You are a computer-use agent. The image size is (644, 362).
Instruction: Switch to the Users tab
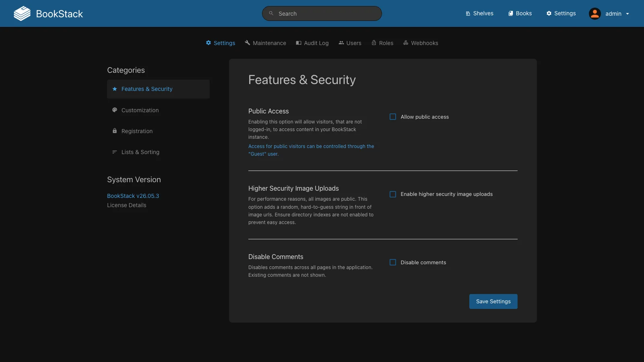350,43
